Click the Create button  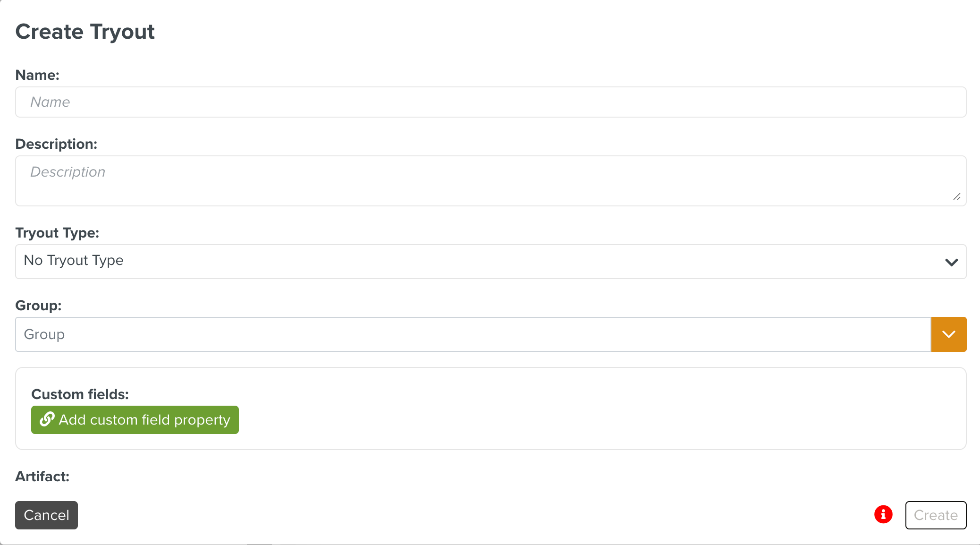(x=935, y=515)
